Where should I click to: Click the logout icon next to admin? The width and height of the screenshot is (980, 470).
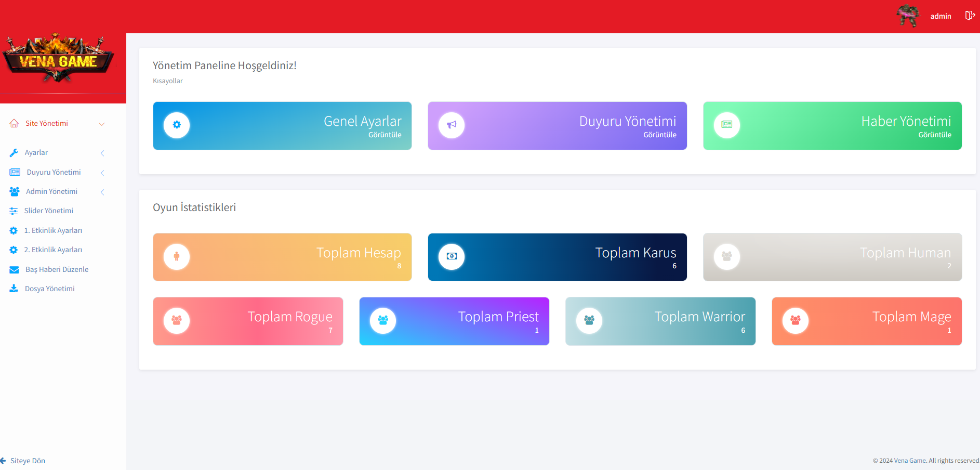[x=970, y=16]
